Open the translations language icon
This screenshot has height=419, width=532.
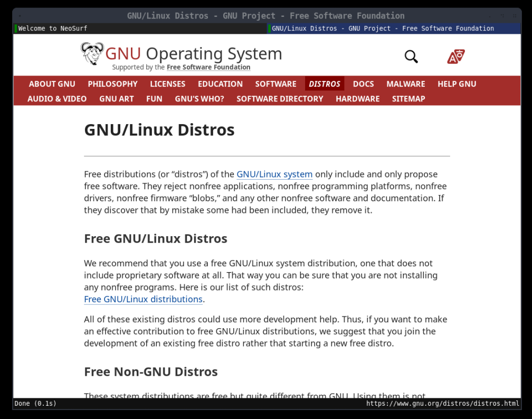click(455, 57)
